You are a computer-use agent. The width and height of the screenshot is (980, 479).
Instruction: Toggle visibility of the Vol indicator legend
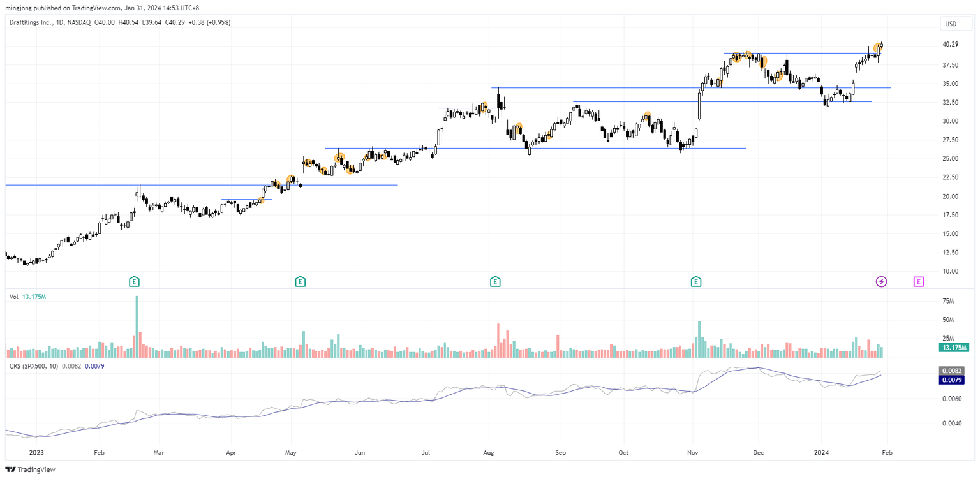coord(13,297)
